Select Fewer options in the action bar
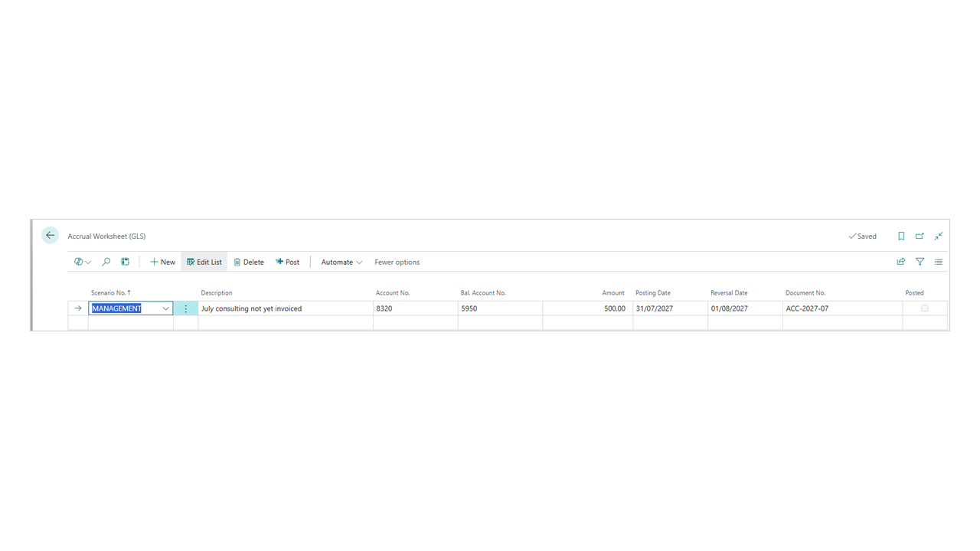 [397, 262]
